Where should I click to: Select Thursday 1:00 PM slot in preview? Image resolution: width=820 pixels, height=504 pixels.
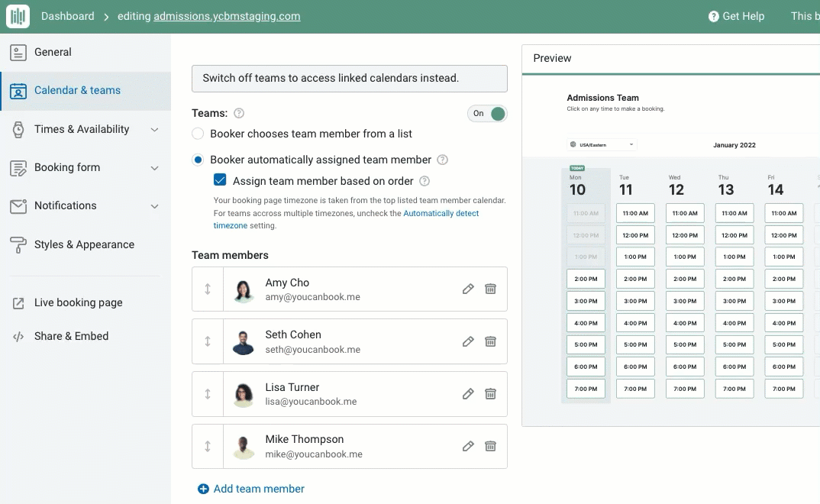734,257
